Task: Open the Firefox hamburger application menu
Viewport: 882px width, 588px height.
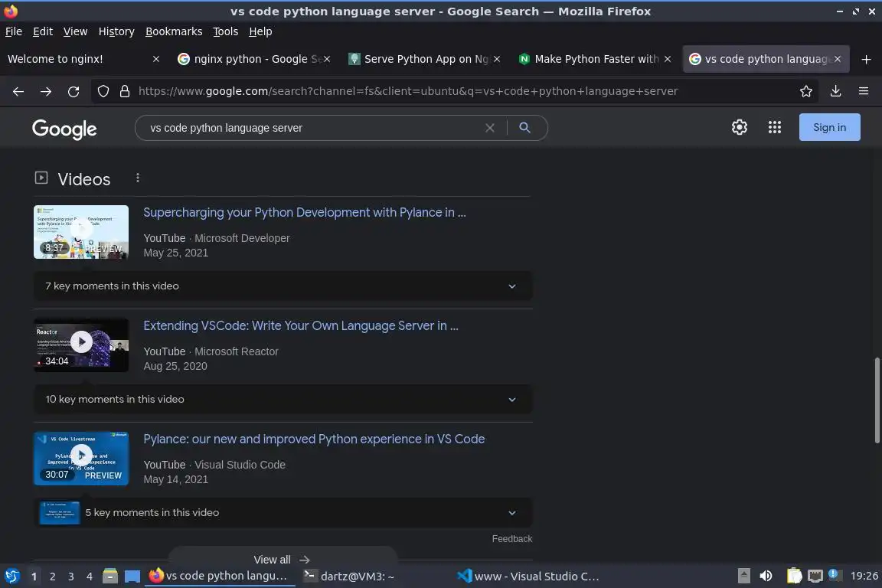Action: pos(864,91)
